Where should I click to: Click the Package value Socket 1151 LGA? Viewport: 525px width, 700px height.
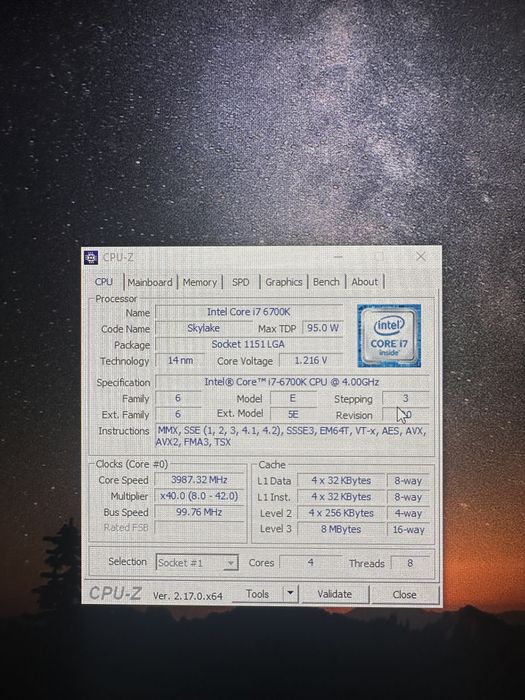(x=249, y=344)
